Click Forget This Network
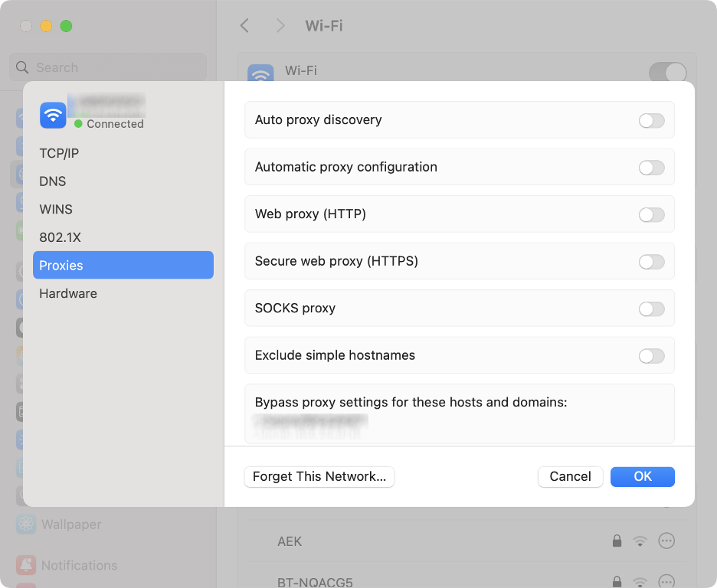717x588 pixels. (319, 476)
